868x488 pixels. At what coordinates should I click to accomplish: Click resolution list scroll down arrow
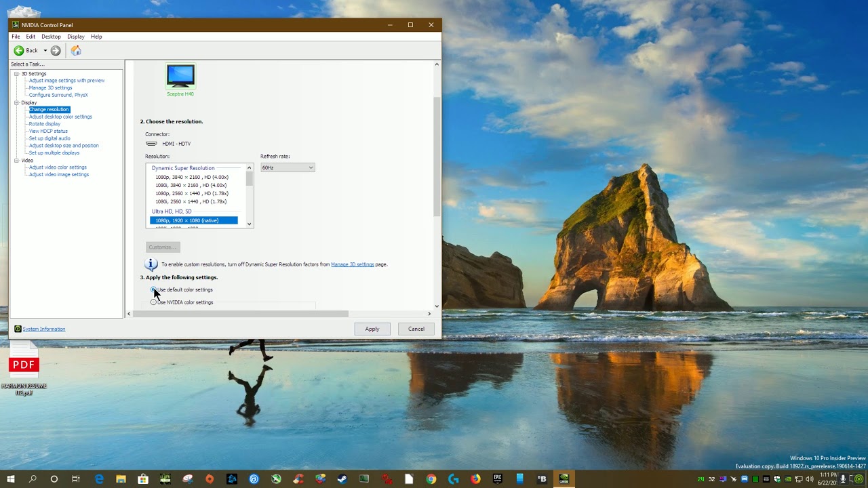click(x=250, y=224)
